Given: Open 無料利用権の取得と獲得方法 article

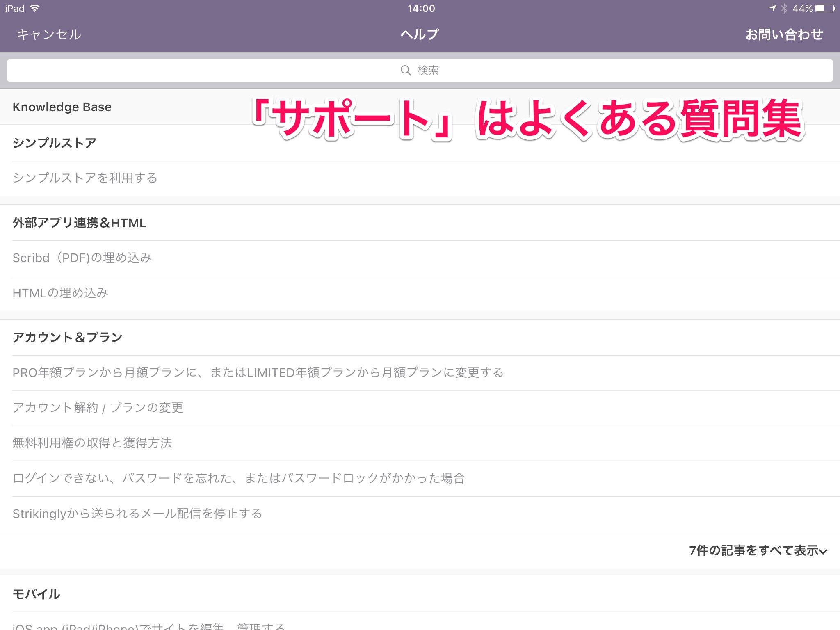Looking at the screenshot, I should pos(92,443).
